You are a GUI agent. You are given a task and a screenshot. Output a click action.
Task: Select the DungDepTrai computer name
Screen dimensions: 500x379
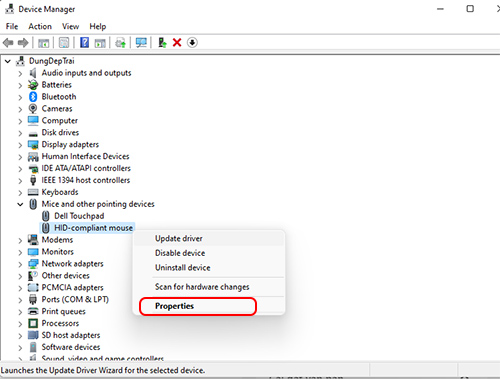click(52, 61)
